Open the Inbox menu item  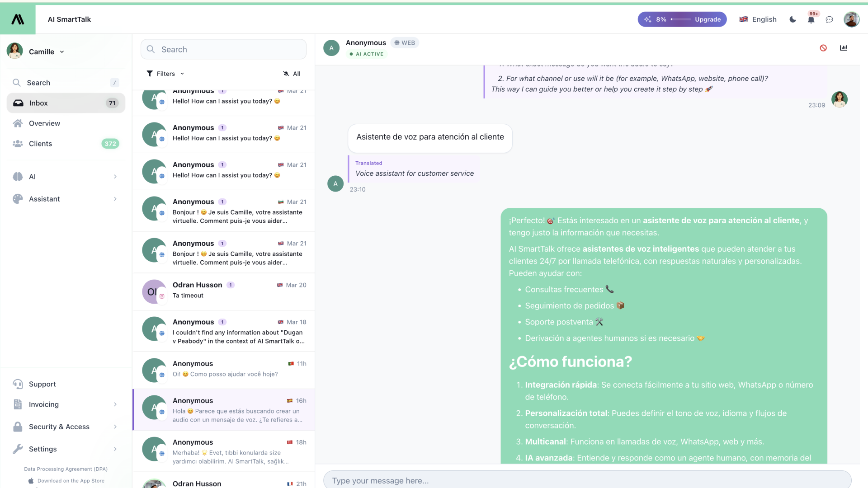[66, 103]
